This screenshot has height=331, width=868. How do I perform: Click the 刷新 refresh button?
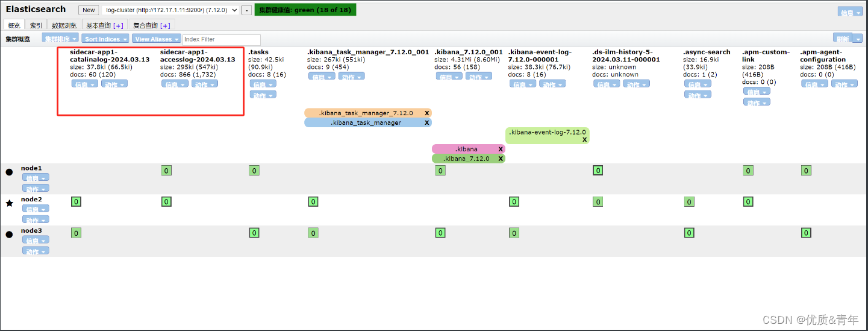pyautogui.click(x=843, y=39)
